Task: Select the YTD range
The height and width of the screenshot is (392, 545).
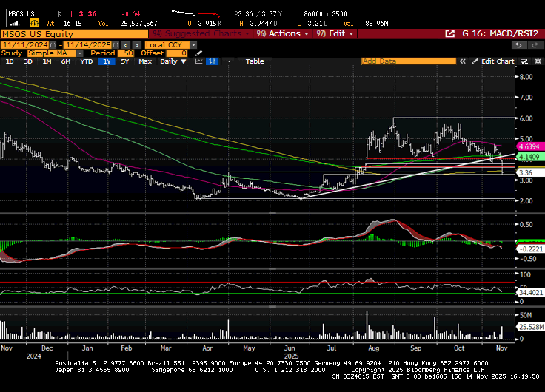Action: point(86,61)
